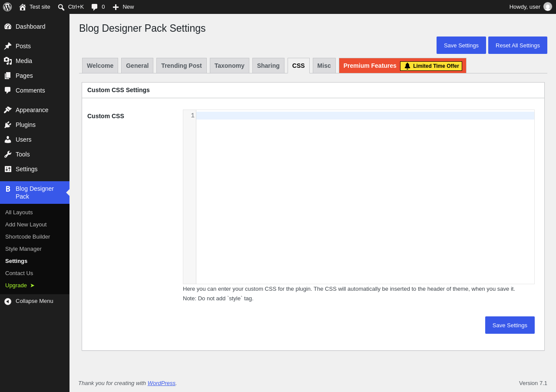Click the Media camera icon
Viewport: 556px width, 392px height.
[x=8, y=61]
